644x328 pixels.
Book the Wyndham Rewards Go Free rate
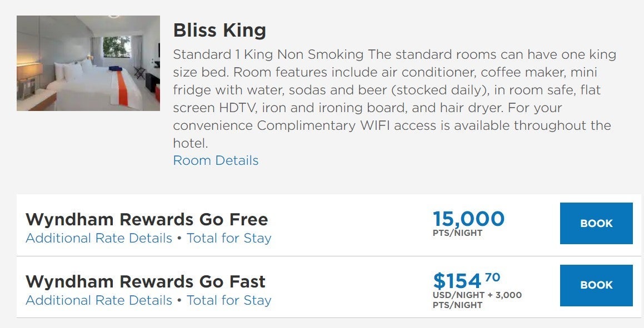pyautogui.click(x=596, y=223)
